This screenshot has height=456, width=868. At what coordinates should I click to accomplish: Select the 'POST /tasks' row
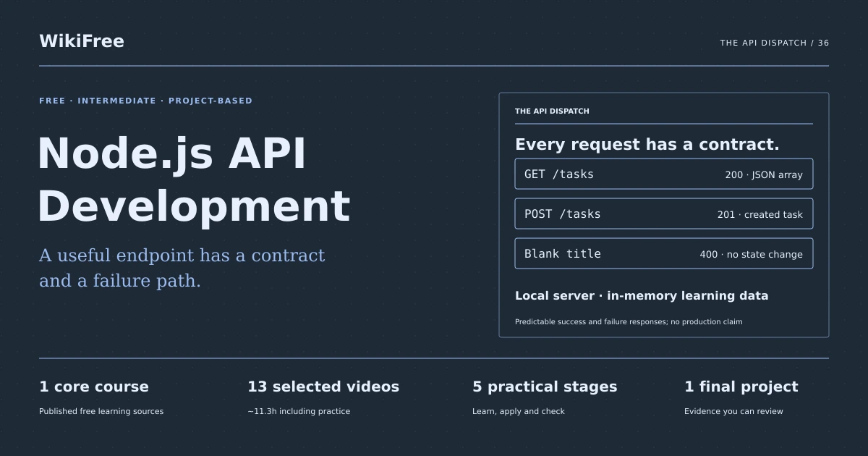tap(664, 214)
